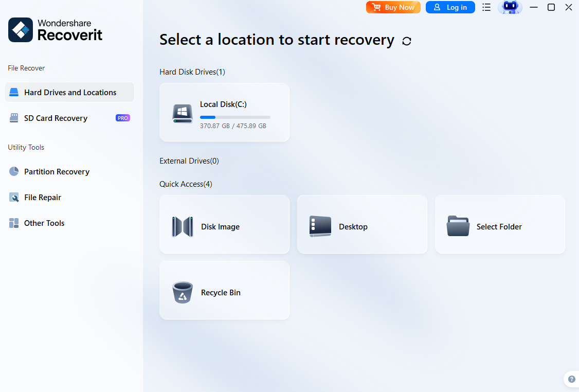Click the PRO badge beside SD Card Recovery
Viewport: 579px width, 392px height.
[123, 118]
